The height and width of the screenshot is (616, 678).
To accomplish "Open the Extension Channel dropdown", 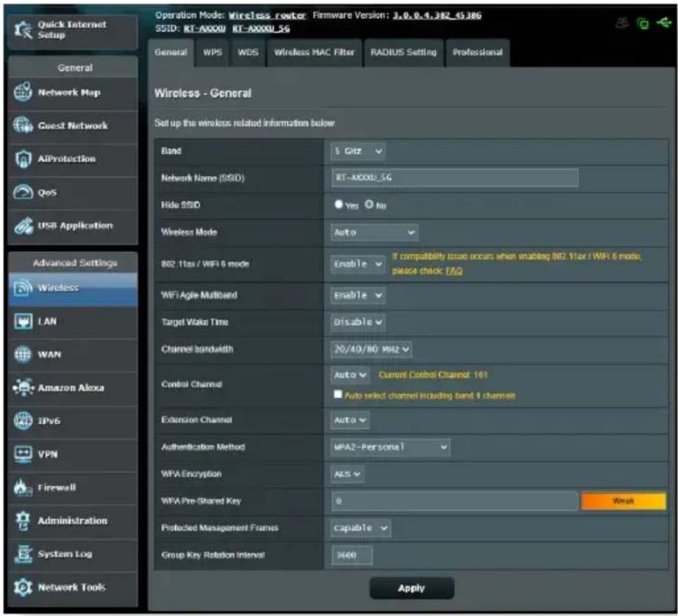I will pyautogui.click(x=350, y=420).
